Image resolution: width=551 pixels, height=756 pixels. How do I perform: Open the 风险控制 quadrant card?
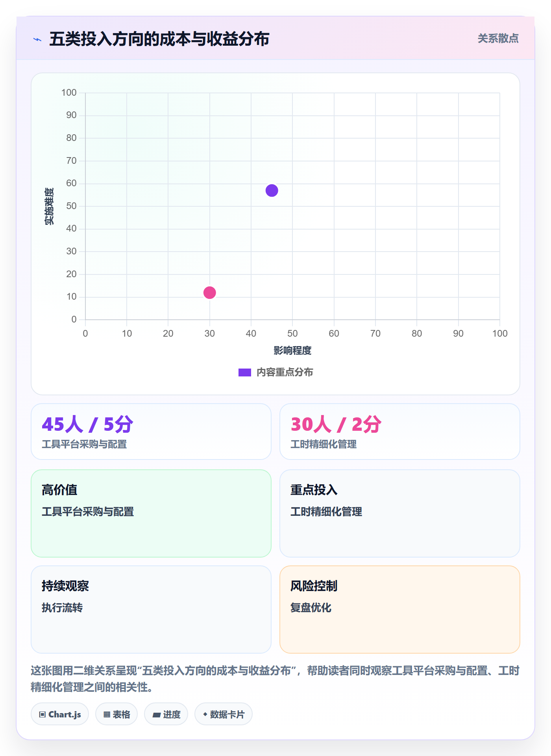400,610
